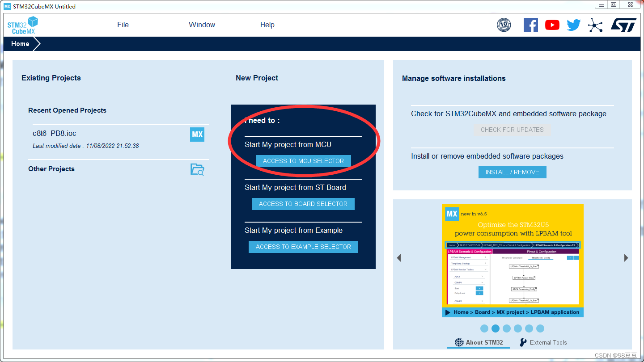Switch to External Tools tab
Screen dimensions: 644x362
[543, 342]
